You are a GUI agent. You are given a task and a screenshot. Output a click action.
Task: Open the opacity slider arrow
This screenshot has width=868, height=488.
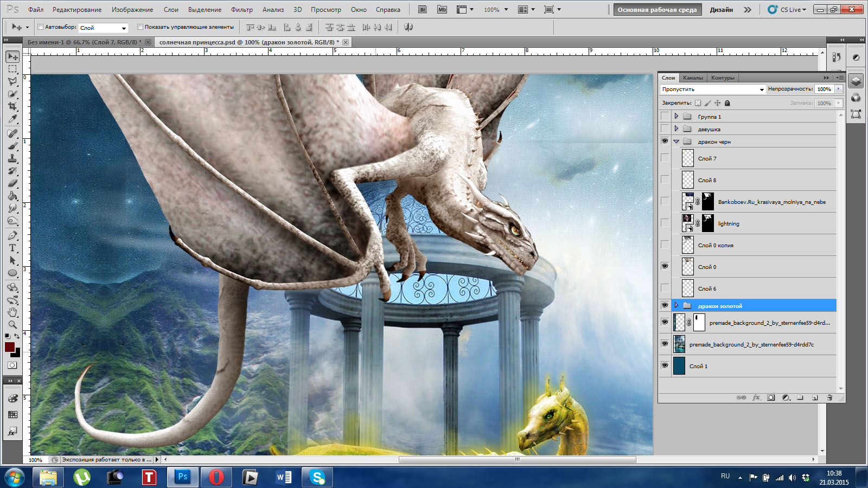coord(839,89)
